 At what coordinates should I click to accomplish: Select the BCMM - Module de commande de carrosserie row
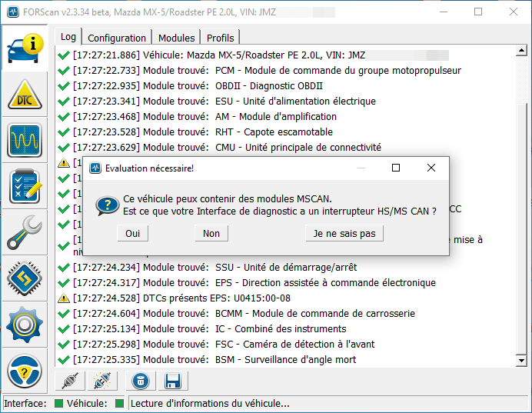(236, 314)
